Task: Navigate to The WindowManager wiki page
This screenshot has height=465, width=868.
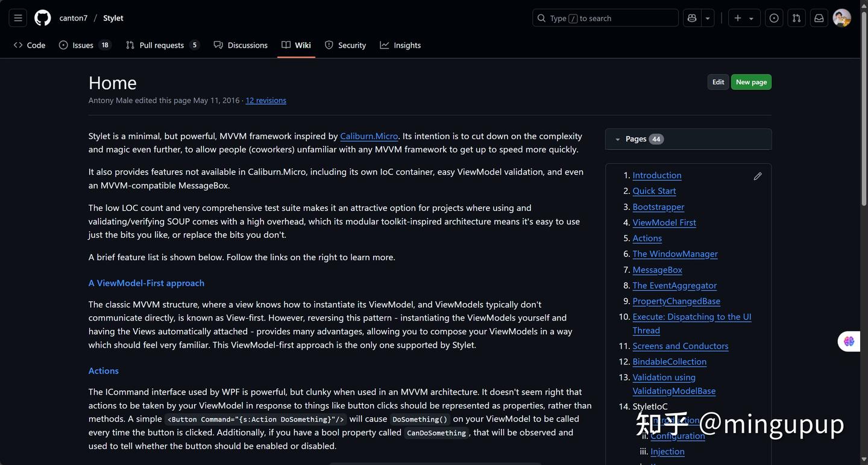Action: 675,254
